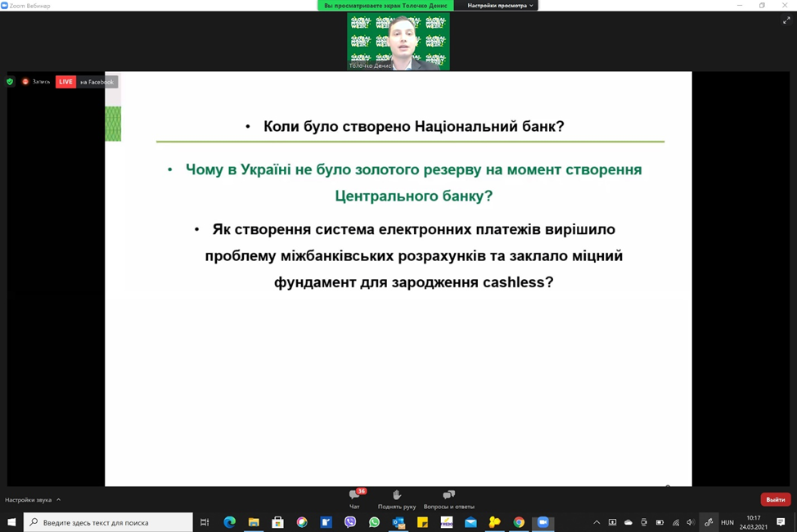Show hidden system tray icons
797x532 pixels.
pos(597,522)
